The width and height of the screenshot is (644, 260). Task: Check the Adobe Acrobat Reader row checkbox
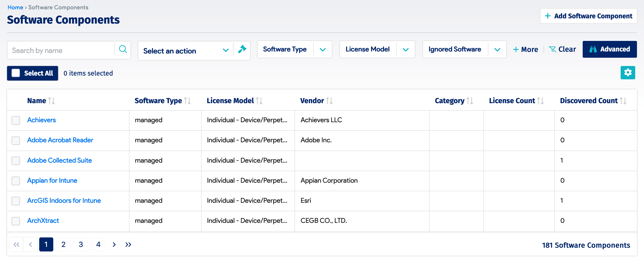pyautogui.click(x=16, y=140)
